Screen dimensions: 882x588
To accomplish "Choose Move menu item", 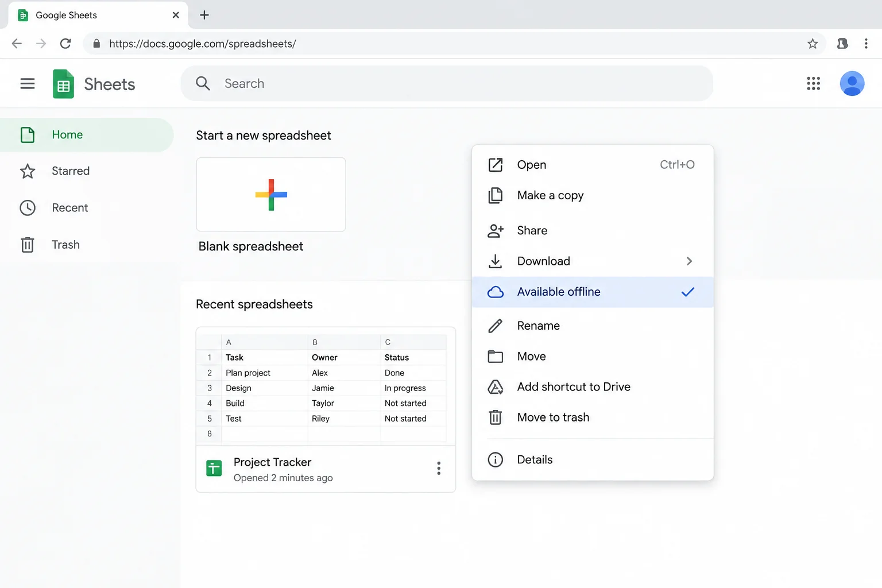I will click(x=593, y=357).
